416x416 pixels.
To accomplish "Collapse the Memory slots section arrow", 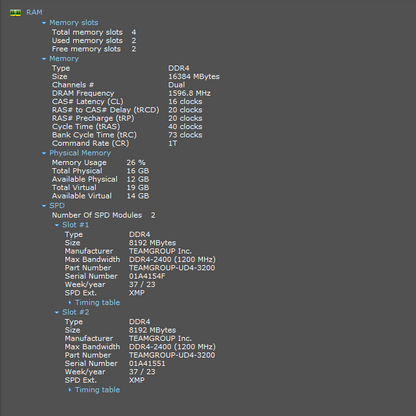I will 44,23.
